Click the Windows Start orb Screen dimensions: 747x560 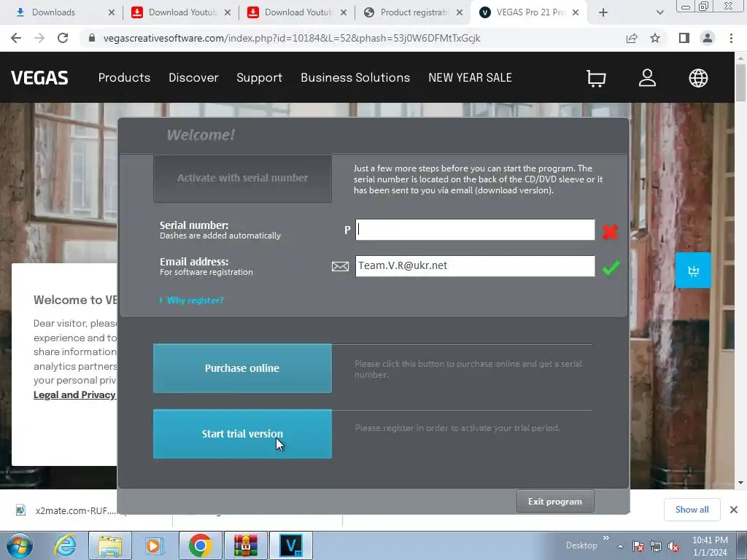click(x=20, y=545)
